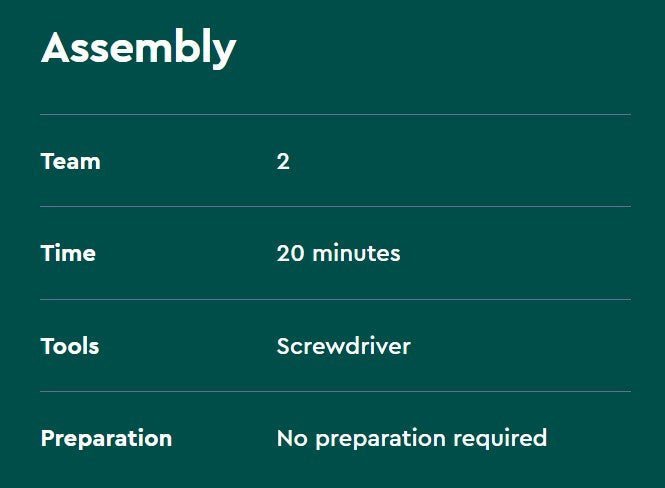
Task: Click the capital S in Screwdriver
Action: click(x=284, y=346)
